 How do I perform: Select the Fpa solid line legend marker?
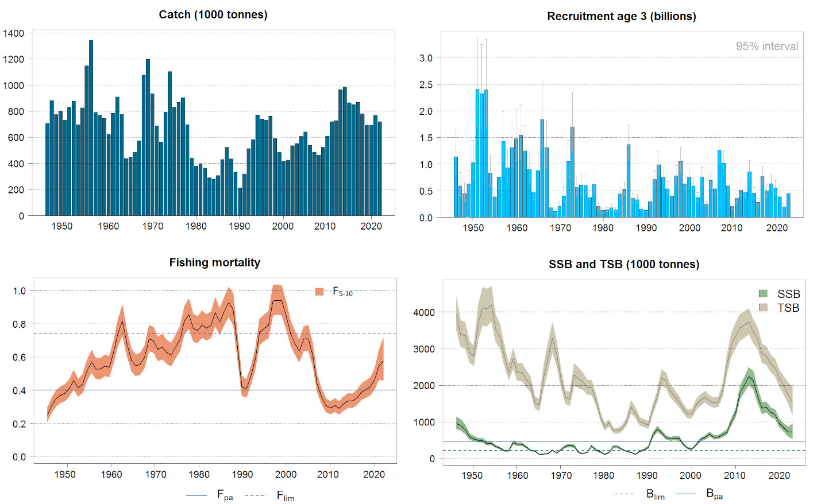196,495
